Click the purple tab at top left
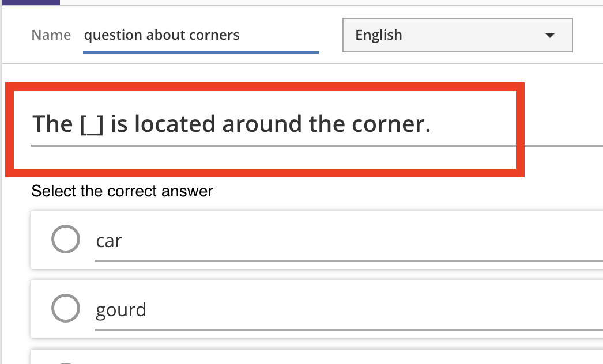 [30, 2]
